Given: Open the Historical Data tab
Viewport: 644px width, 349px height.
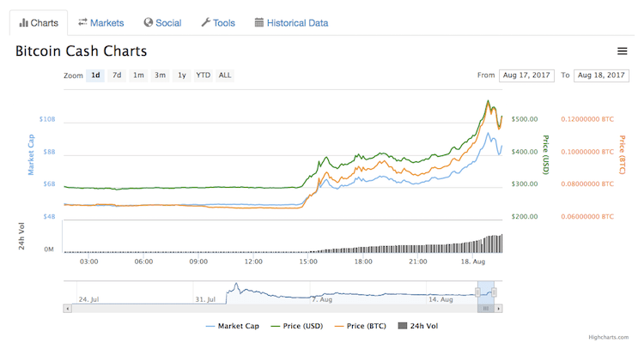Looking at the screenshot, I should (291, 23).
